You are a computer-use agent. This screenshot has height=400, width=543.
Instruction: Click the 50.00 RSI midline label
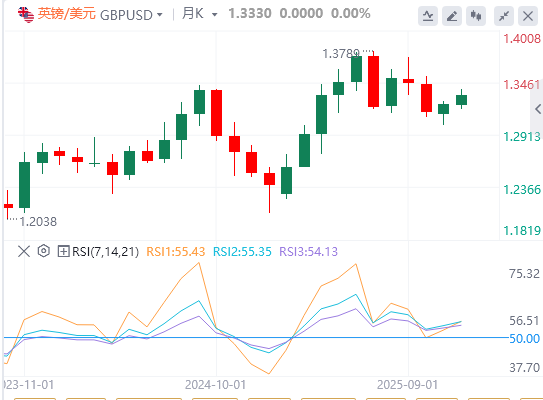tap(524, 338)
